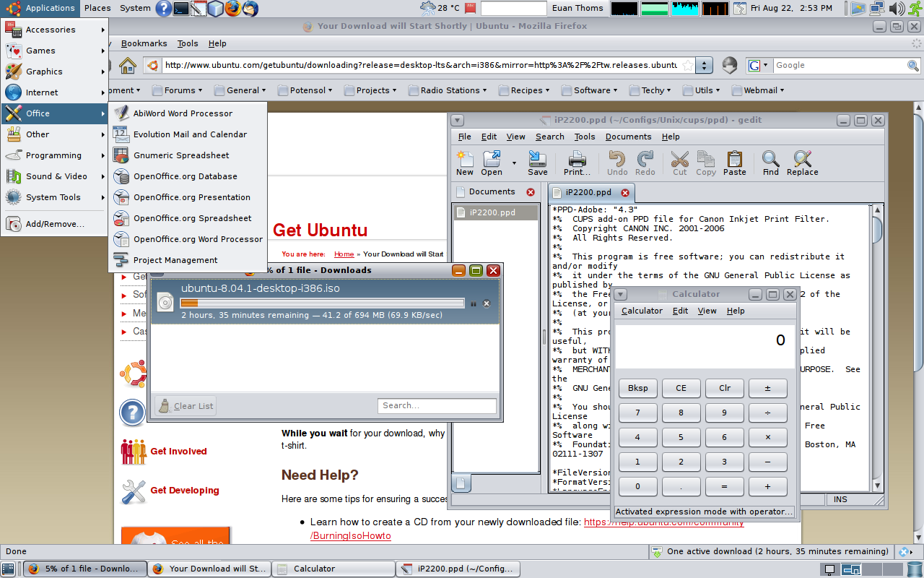This screenshot has width=924, height=578.
Task: Click the Cut scissors icon in gedit
Action: click(x=680, y=163)
